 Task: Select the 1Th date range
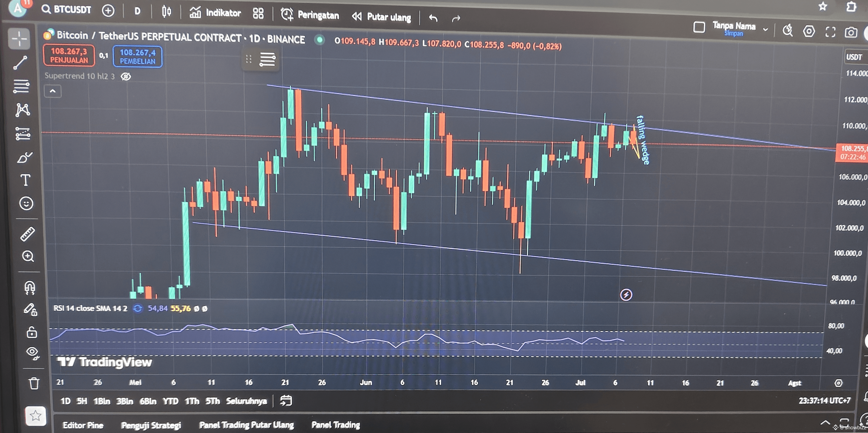point(192,401)
